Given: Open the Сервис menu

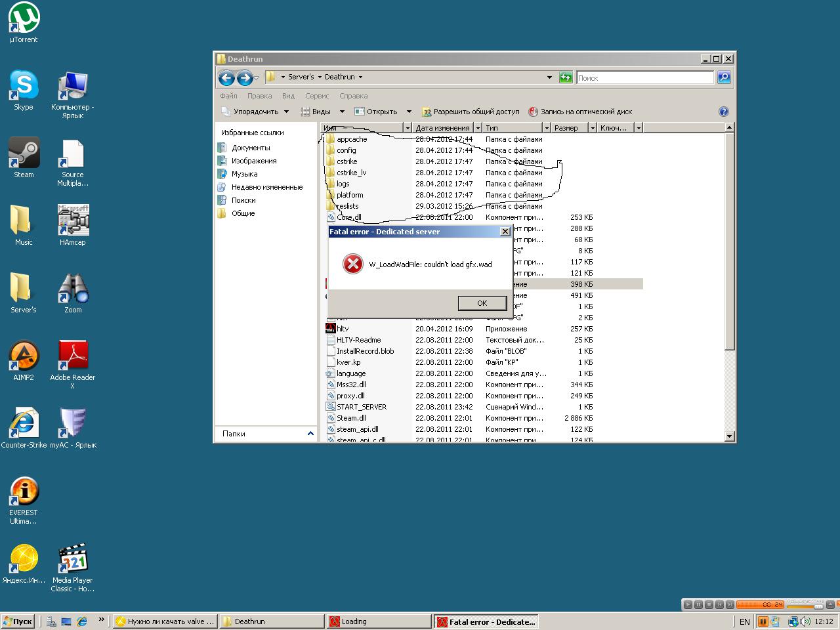Looking at the screenshot, I should click(317, 96).
